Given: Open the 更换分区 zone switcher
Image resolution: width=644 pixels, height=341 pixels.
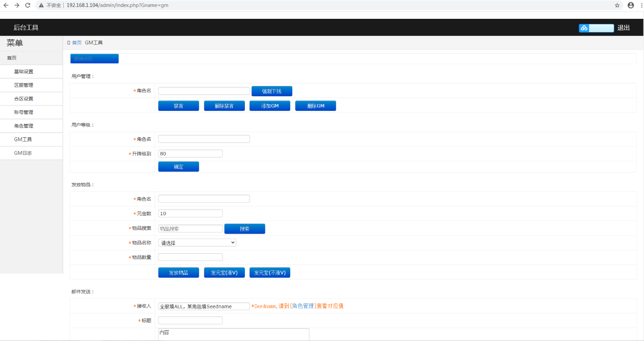Looking at the screenshot, I should 94,59.
